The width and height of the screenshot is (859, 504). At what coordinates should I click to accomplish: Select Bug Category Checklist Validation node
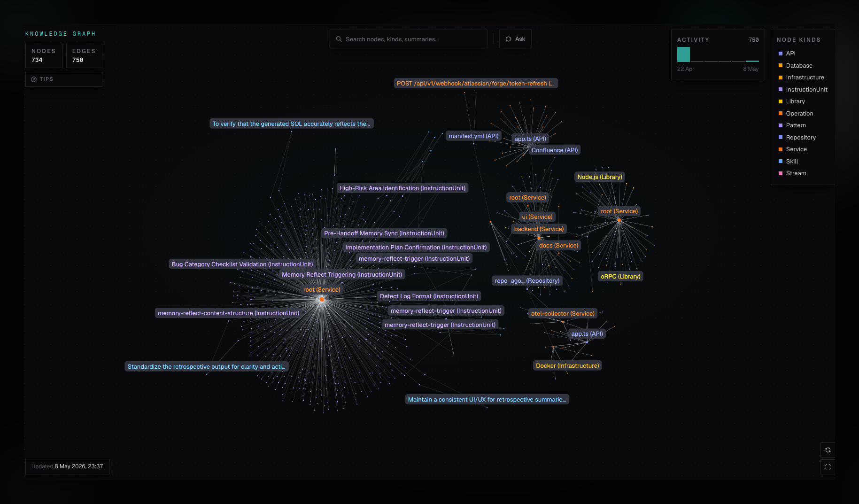click(242, 264)
